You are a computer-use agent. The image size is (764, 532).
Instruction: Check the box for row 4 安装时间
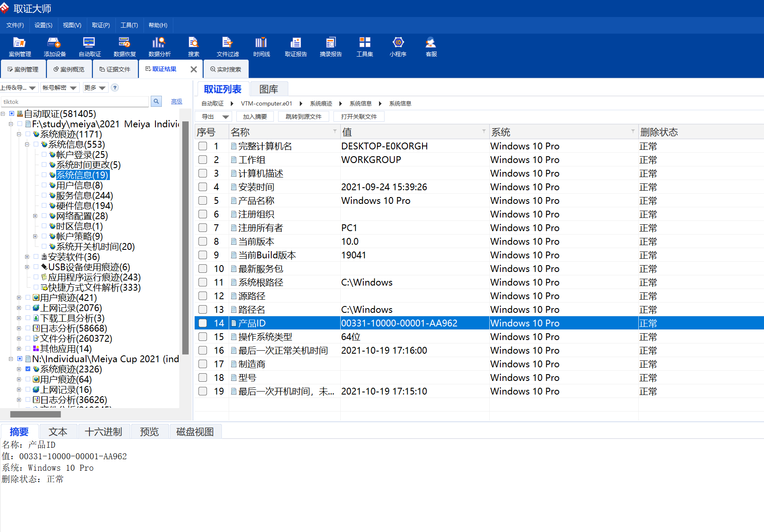[x=203, y=187]
